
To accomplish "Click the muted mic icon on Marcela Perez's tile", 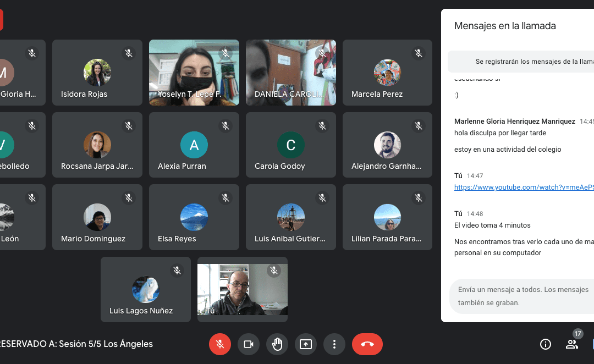I will (419, 53).
